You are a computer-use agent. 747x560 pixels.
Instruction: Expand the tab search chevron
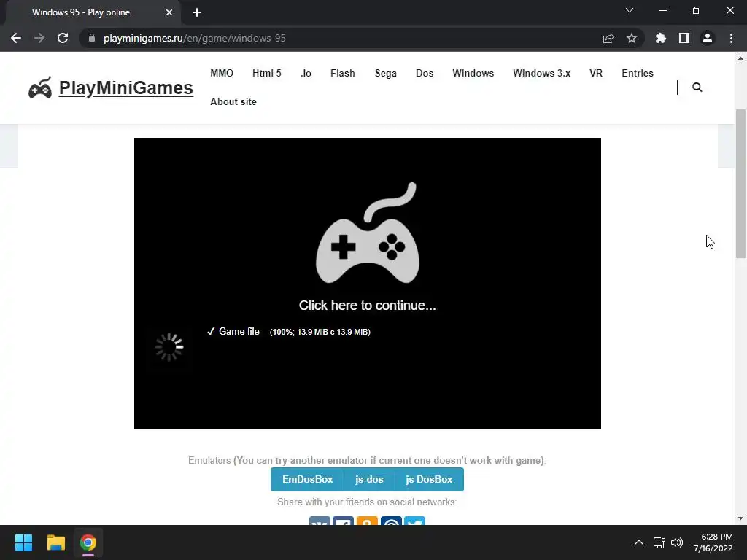pyautogui.click(x=630, y=10)
